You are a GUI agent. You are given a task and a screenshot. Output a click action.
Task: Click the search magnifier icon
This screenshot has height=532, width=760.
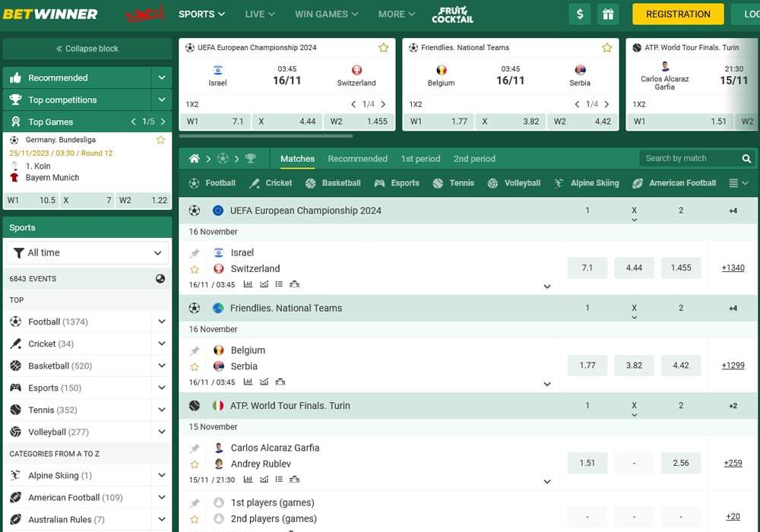click(746, 158)
